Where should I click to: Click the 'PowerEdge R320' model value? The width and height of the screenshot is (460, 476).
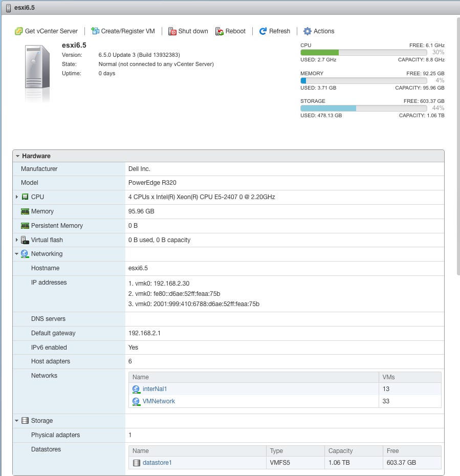coord(152,183)
